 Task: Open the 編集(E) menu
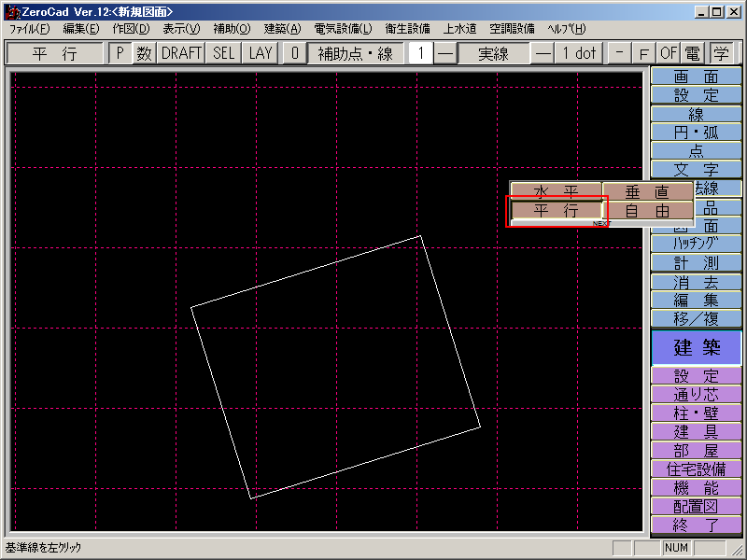[x=81, y=29]
